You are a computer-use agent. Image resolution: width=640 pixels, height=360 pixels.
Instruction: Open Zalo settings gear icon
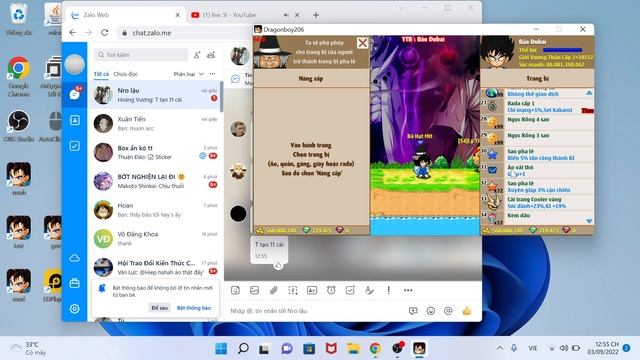[74, 309]
